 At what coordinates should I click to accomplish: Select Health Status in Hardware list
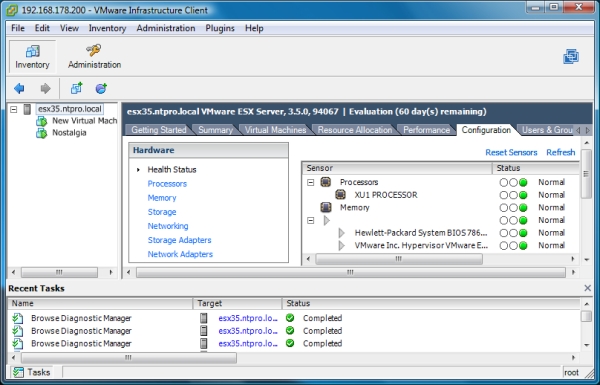172,170
